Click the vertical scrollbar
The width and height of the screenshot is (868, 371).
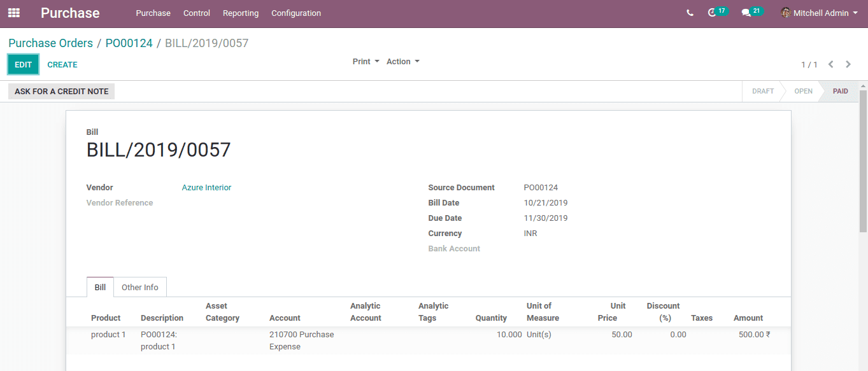(x=864, y=160)
